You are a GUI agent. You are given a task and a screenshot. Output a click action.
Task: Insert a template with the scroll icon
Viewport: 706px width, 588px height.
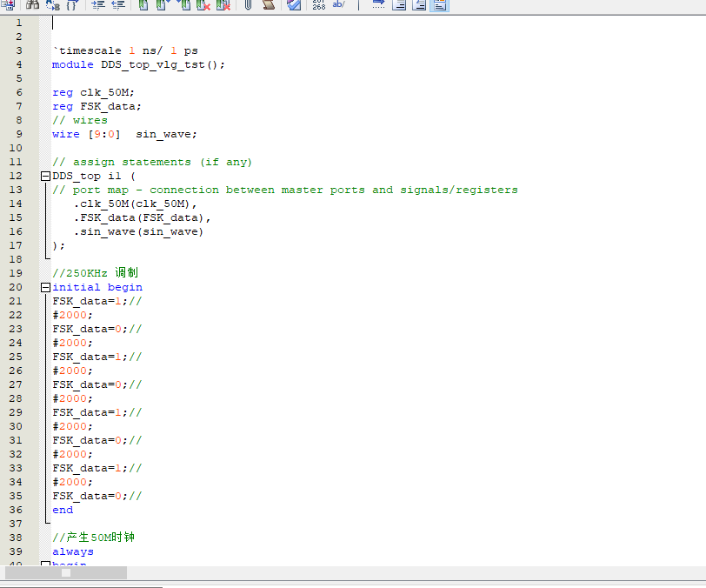(269, 4)
